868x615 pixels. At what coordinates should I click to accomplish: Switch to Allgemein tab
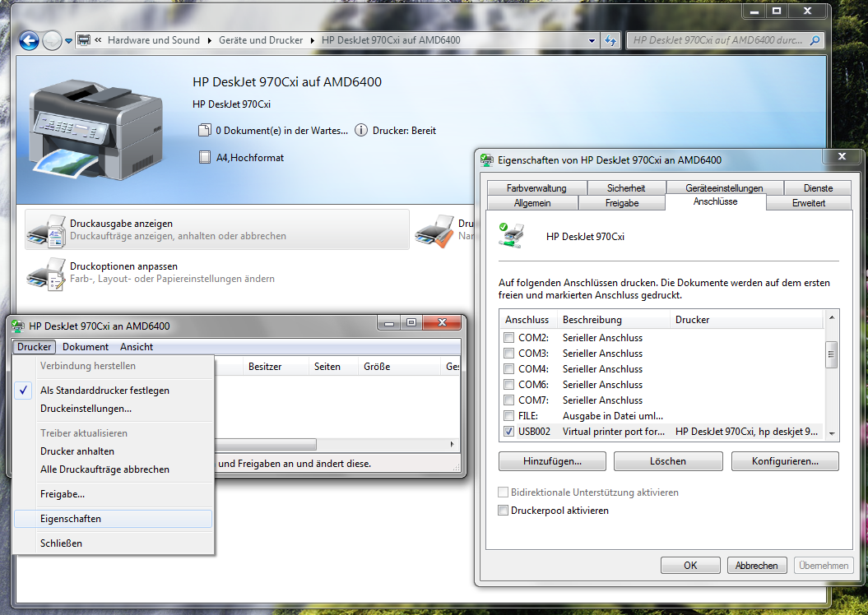pyautogui.click(x=532, y=203)
